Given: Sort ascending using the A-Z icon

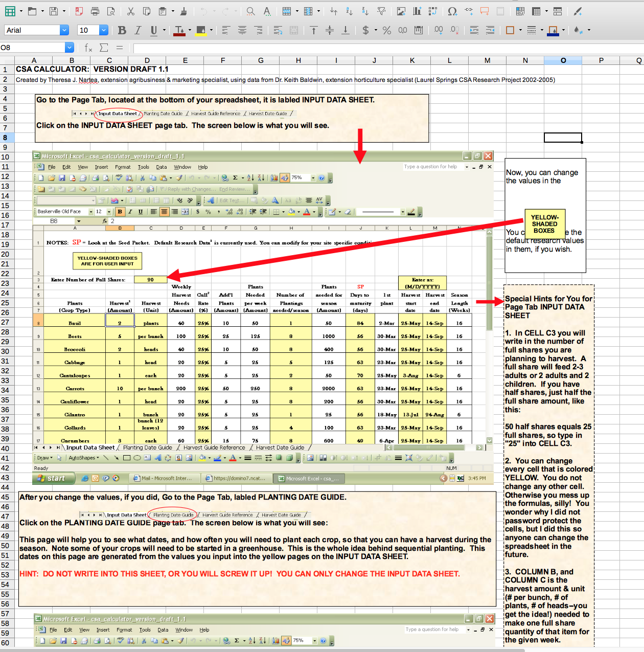Looking at the screenshot, I should (349, 11).
